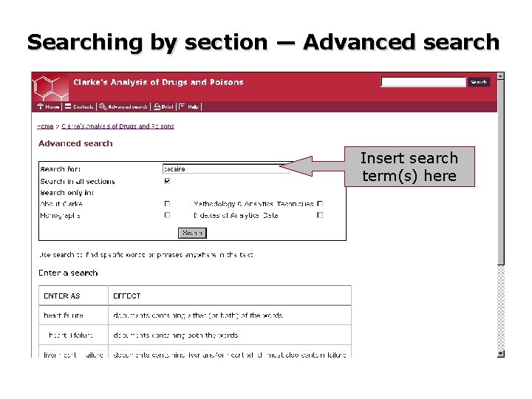Click the 'Enter a search' heading
The height and width of the screenshot is (399, 532).
(68, 273)
